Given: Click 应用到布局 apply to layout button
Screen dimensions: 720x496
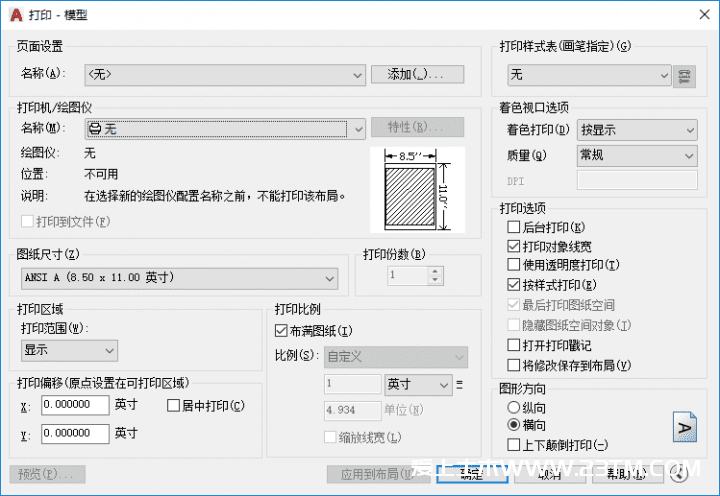Looking at the screenshot, I should tap(379, 474).
